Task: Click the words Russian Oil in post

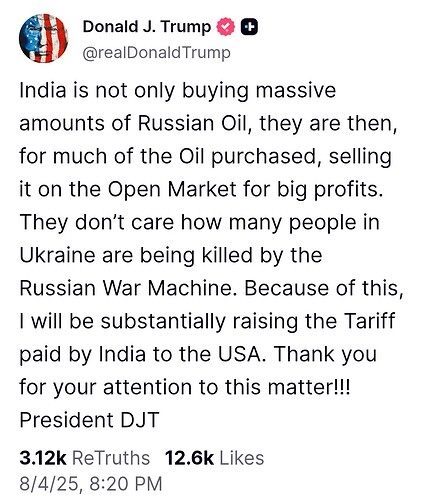Action: (193, 123)
